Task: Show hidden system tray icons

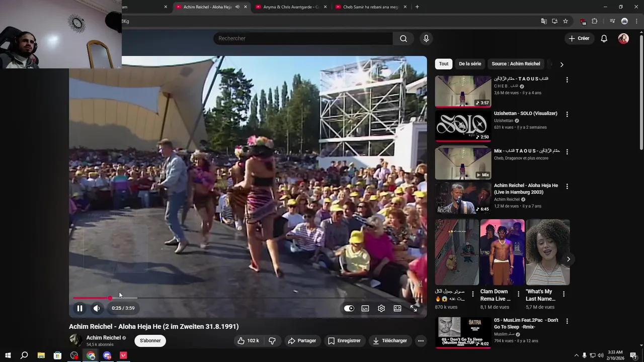Action: pyautogui.click(x=577, y=355)
